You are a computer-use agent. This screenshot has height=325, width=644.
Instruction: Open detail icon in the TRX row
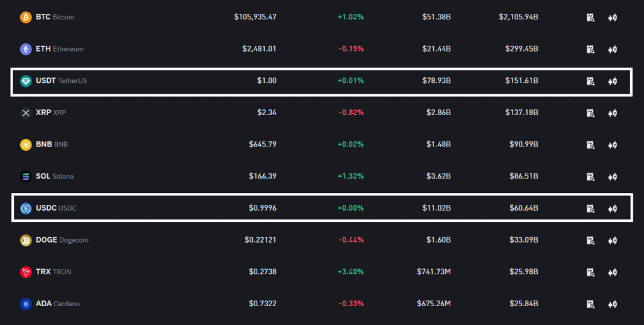click(590, 272)
